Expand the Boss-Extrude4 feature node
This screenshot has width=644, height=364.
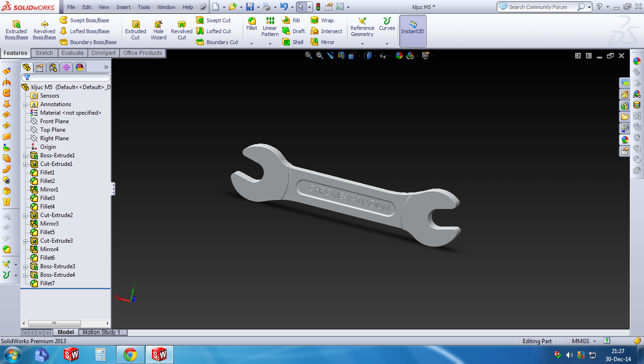click(26, 275)
